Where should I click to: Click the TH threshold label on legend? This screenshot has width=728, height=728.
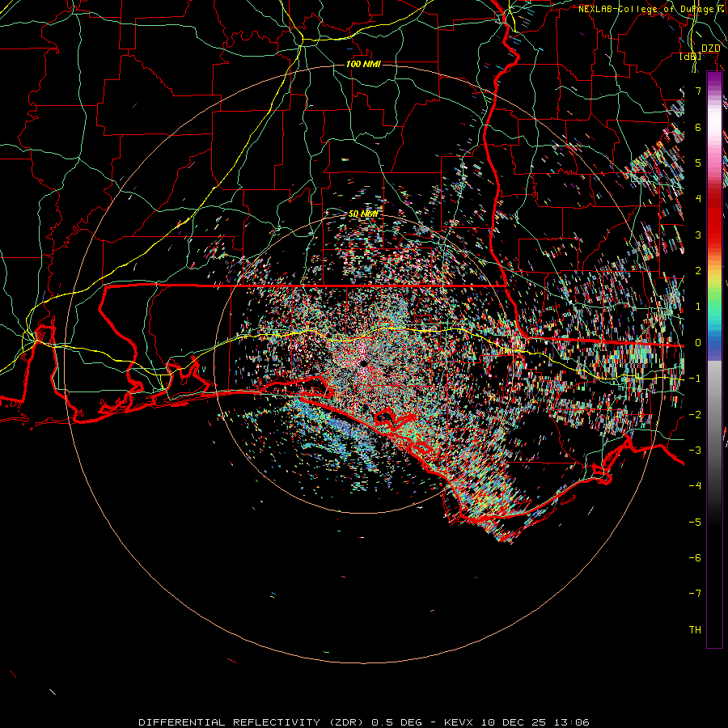695,630
